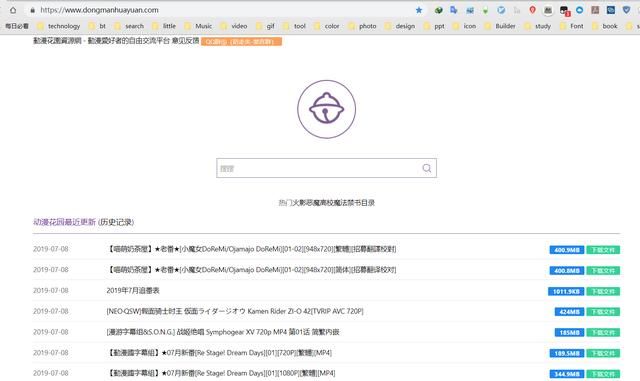The image size is (640, 381).
Task: Download the 189.5MB Re Stage file
Action: 603,353
